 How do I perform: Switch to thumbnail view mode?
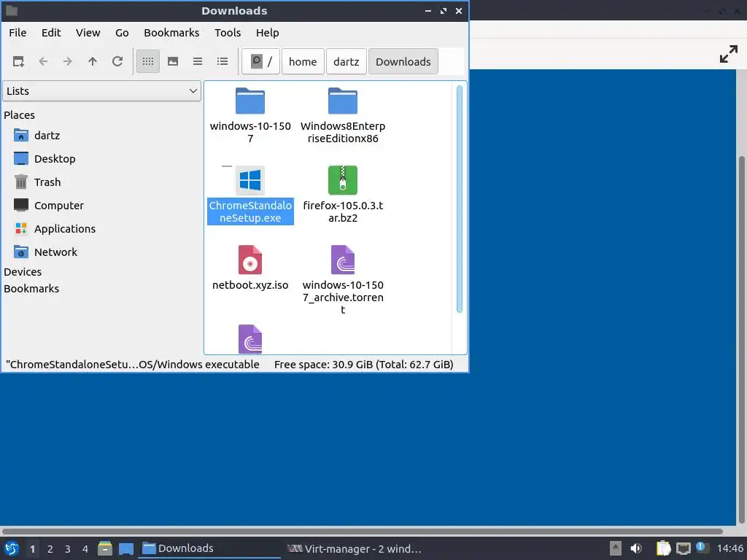tap(173, 61)
